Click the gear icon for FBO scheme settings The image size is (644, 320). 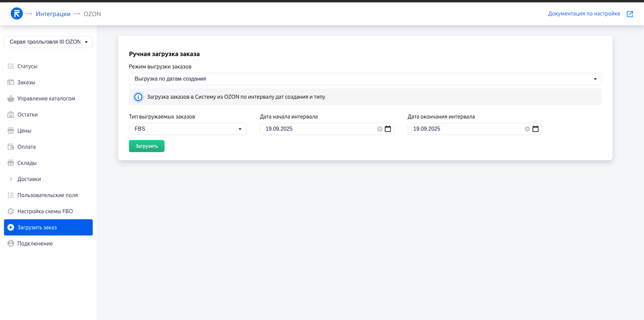(11, 211)
